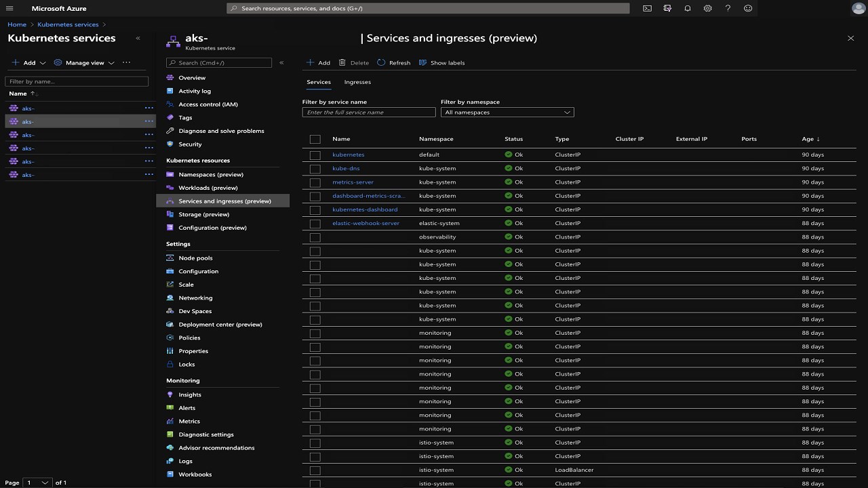This screenshot has height=488, width=868.
Task: Open the Directory and subscription filter icon
Action: pyautogui.click(x=667, y=8)
